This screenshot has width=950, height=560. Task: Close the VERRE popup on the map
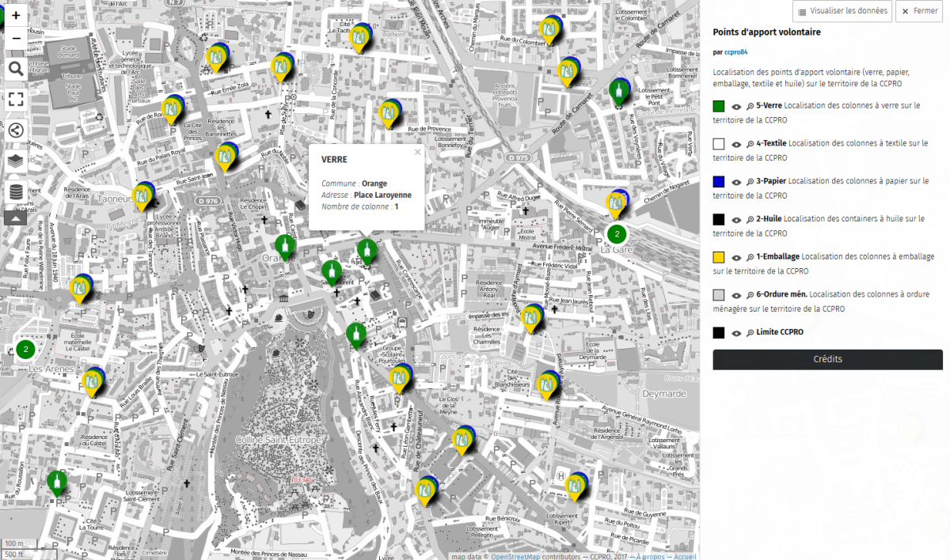417,152
